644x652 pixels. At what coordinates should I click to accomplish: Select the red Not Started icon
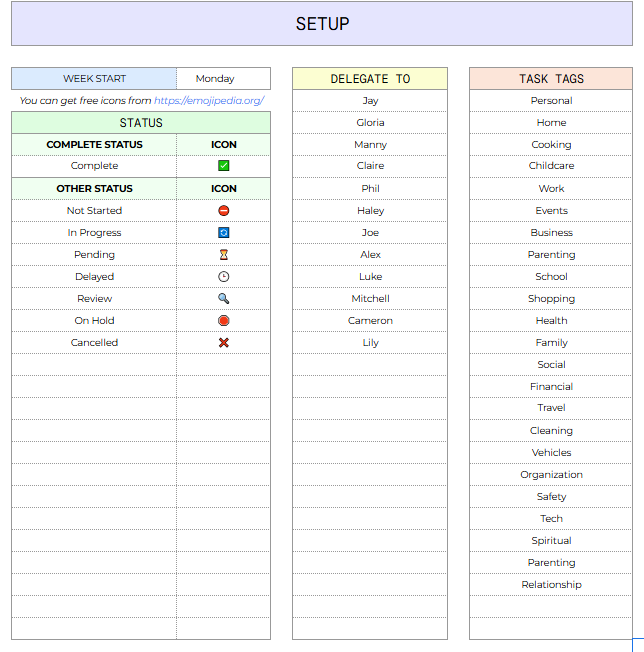[x=224, y=211]
